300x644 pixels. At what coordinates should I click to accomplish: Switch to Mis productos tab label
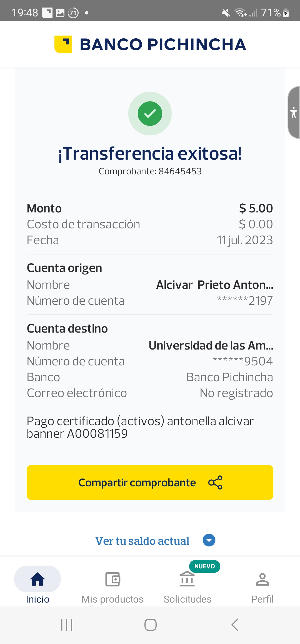pyautogui.click(x=112, y=599)
